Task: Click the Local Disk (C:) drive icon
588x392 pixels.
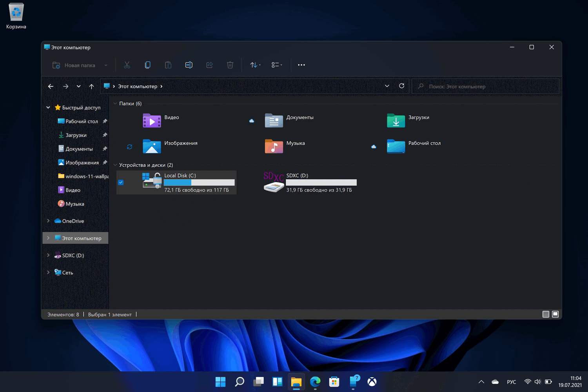Action: [152, 181]
